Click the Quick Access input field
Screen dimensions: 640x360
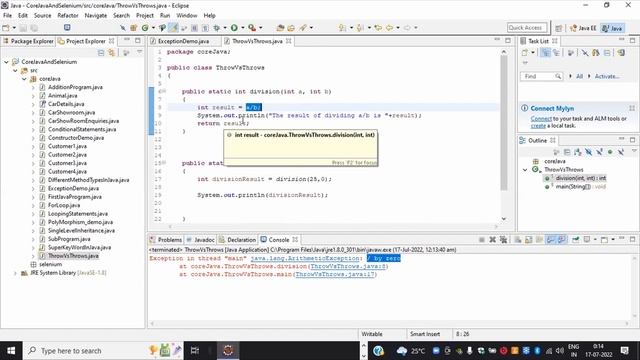click(527, 28)
